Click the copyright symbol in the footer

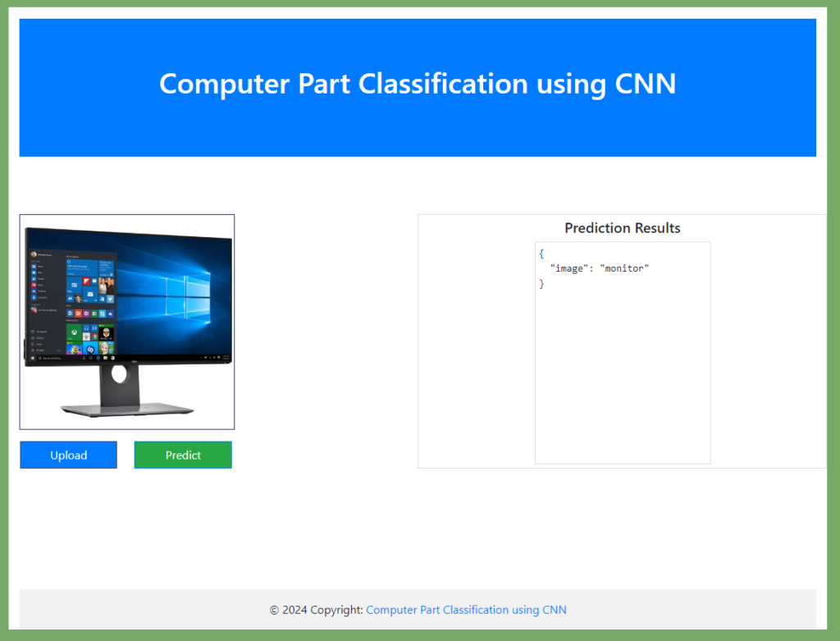tap(274, 611)
